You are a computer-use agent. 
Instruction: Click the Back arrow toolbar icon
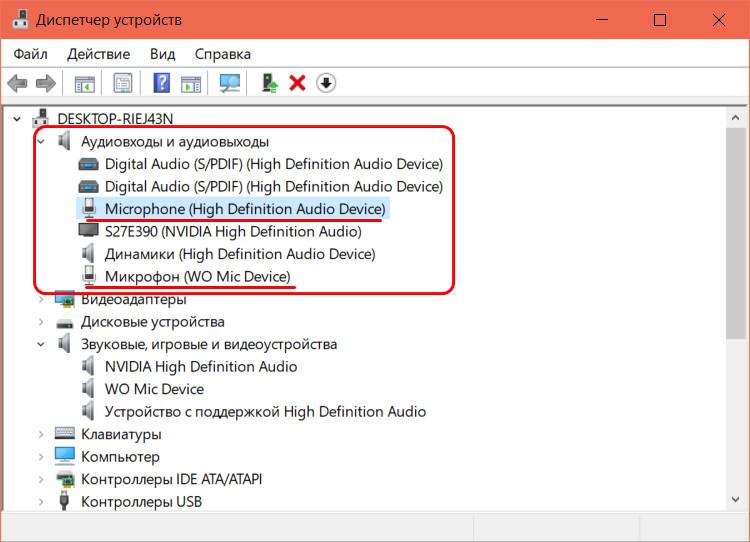(17, 83)
